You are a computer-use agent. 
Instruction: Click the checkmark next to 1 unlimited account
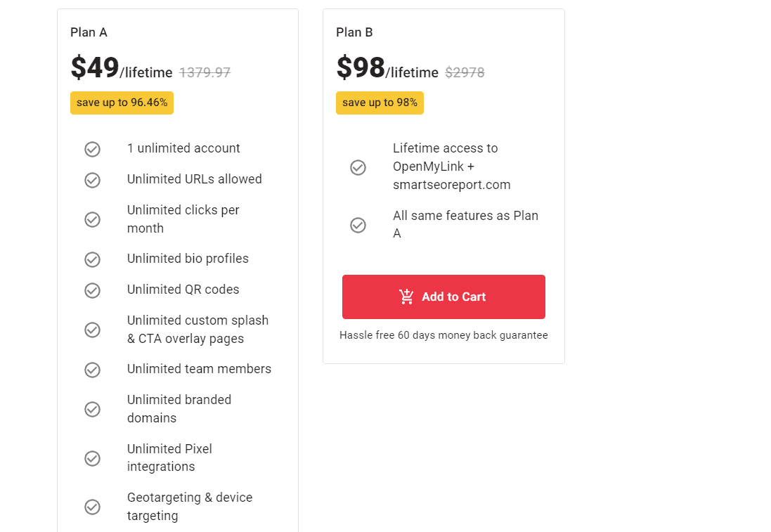[x=92, y=149]
